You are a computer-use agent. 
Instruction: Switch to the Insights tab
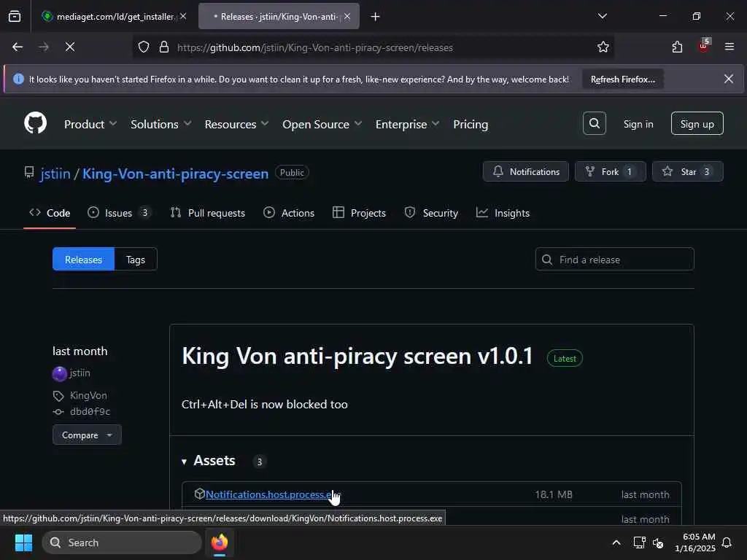click(503, 213)
